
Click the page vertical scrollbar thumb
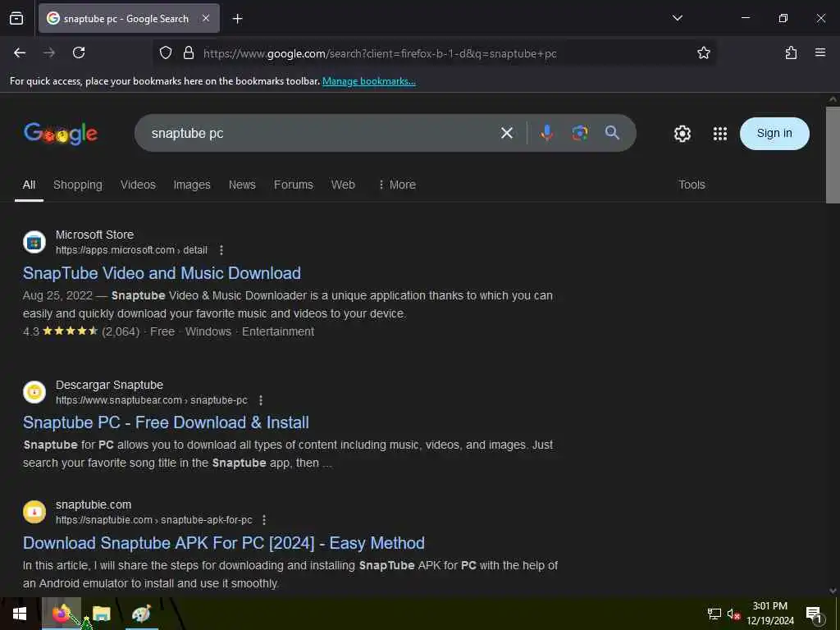tap(833, 155)
